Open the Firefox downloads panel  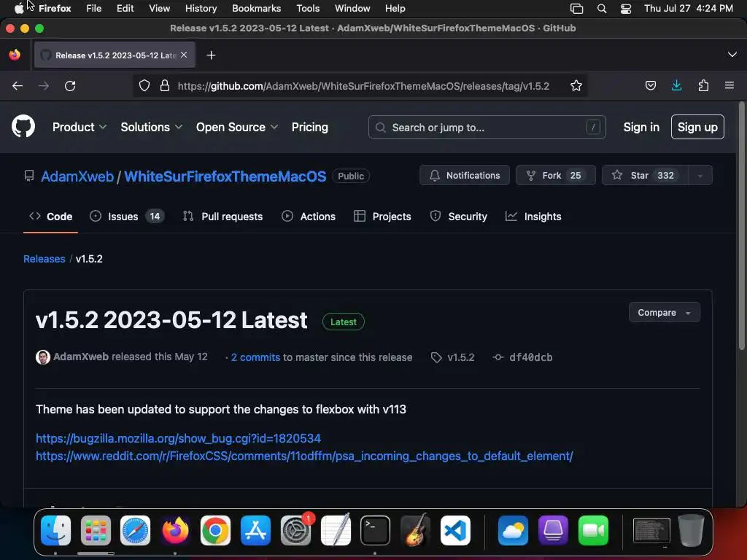pyautogui.click(x=676, y=86)
